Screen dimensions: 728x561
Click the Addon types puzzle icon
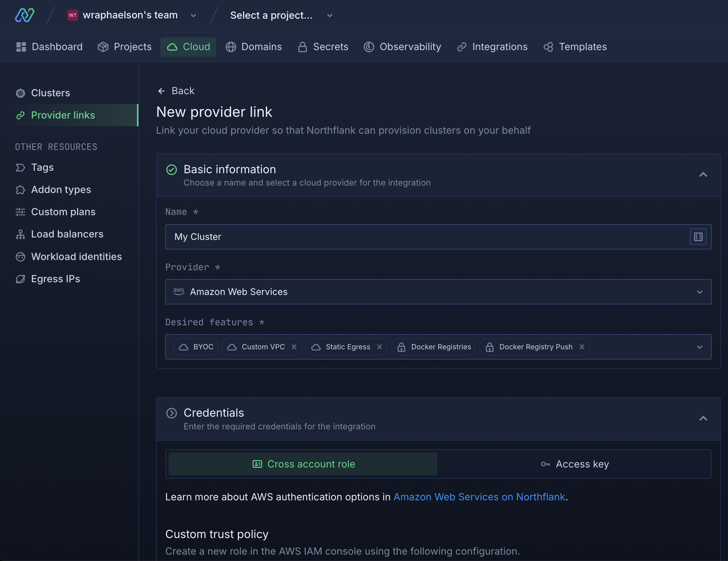tap(20, 190)
